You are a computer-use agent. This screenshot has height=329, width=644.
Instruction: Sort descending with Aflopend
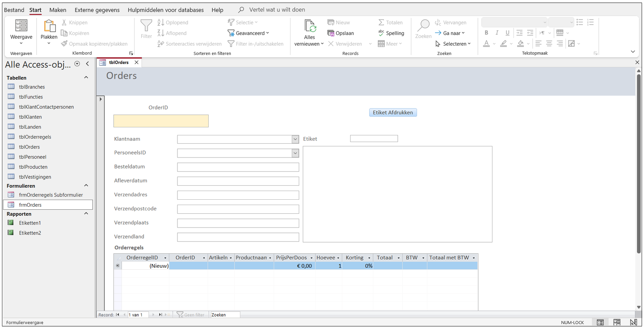click(x=172, y=33)
